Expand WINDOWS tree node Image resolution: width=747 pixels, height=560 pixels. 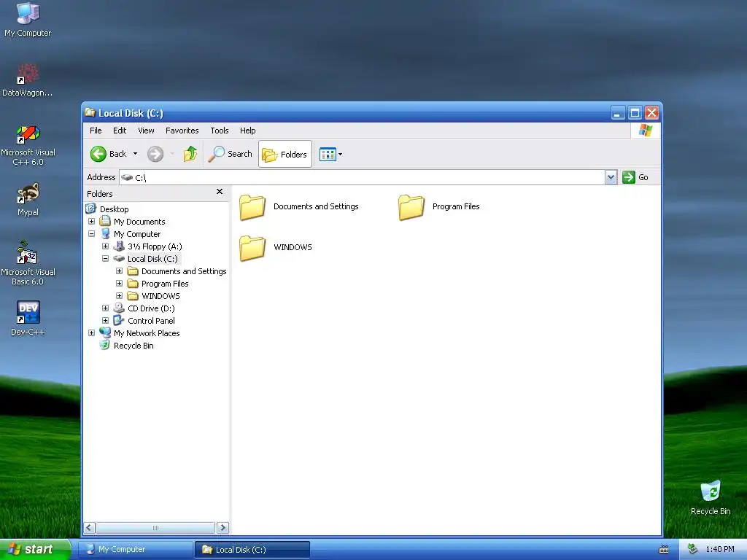(x=119, y=296)
